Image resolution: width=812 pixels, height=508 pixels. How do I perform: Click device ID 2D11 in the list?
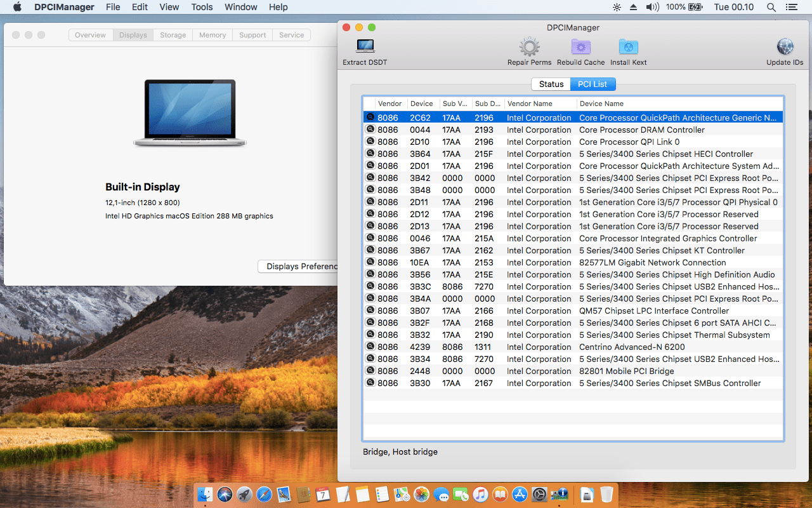(420, 202)
